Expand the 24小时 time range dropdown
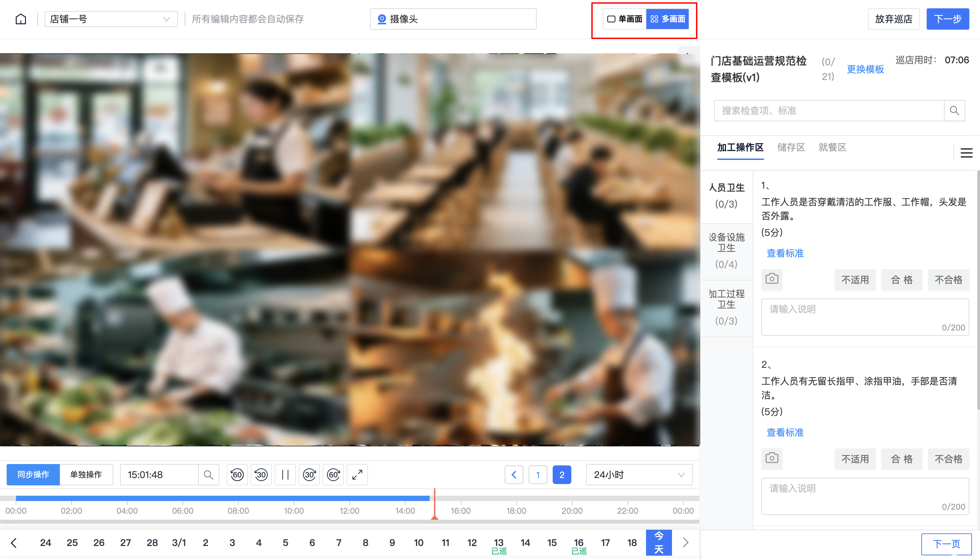The image size is (980, 559). [x=638, y=475]
